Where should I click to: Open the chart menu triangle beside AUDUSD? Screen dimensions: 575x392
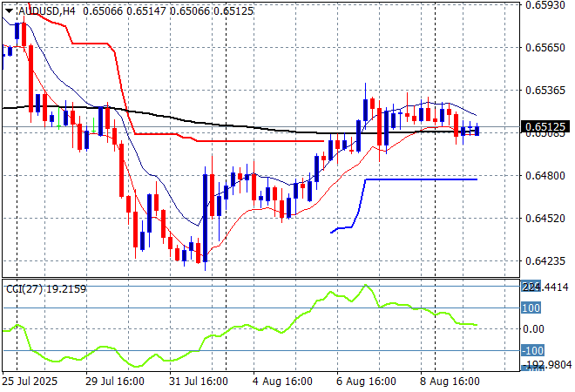pos(10,11)
